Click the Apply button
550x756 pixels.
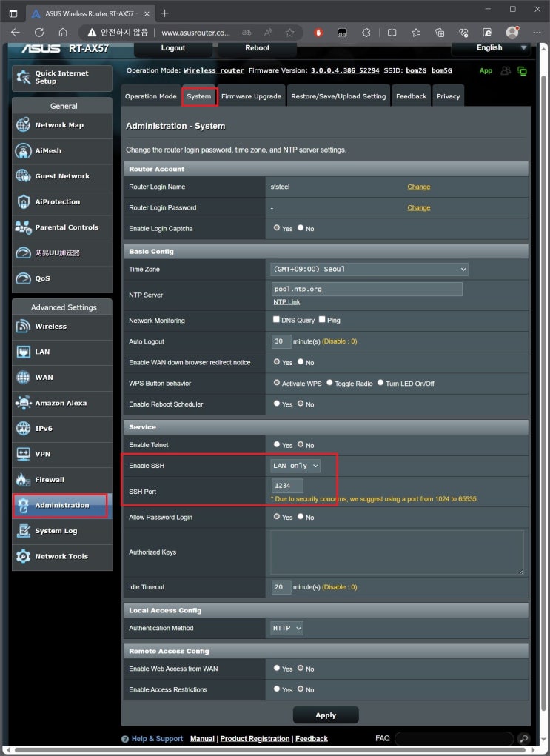[x=326, y=715]
